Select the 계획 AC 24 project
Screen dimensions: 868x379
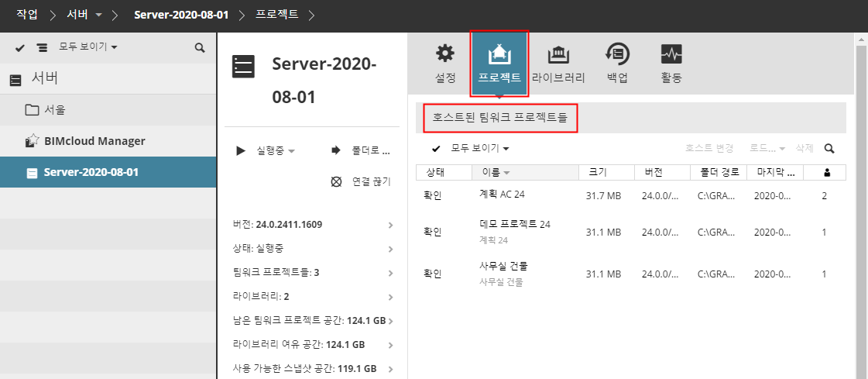pyautogui.click(x=503, y=195)
